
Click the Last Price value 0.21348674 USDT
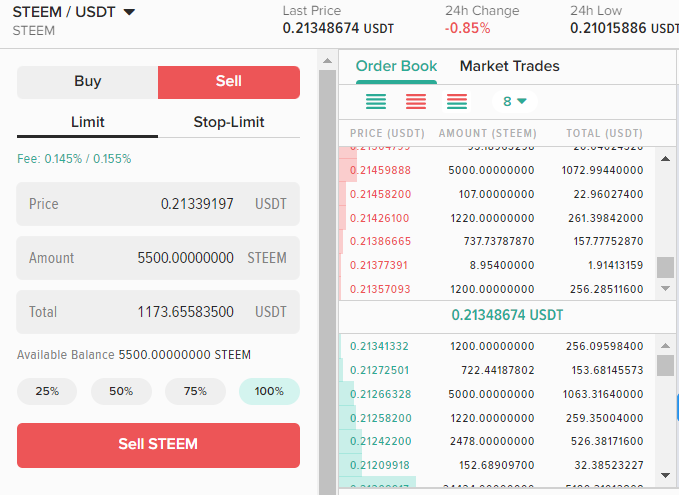338,29
